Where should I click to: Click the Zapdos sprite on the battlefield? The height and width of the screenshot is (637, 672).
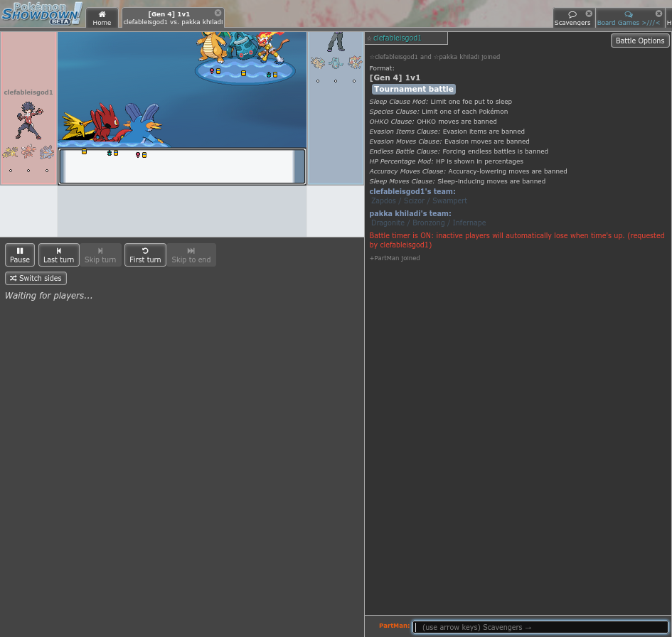click(x=76, y=126)
